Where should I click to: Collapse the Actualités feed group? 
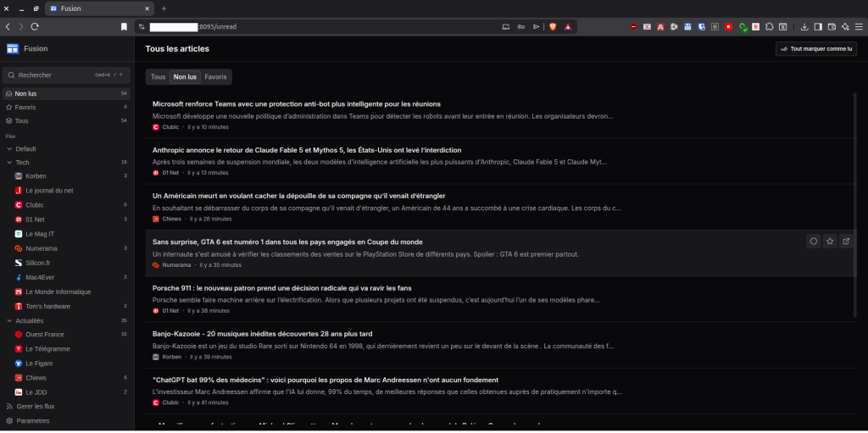point(9,320)
